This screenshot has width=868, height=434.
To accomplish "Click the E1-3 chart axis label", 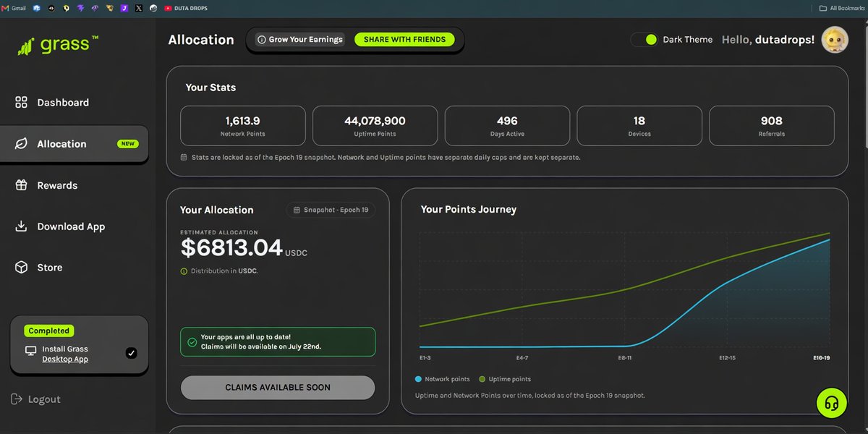I will pyautogui.click(x=425, y=358).
